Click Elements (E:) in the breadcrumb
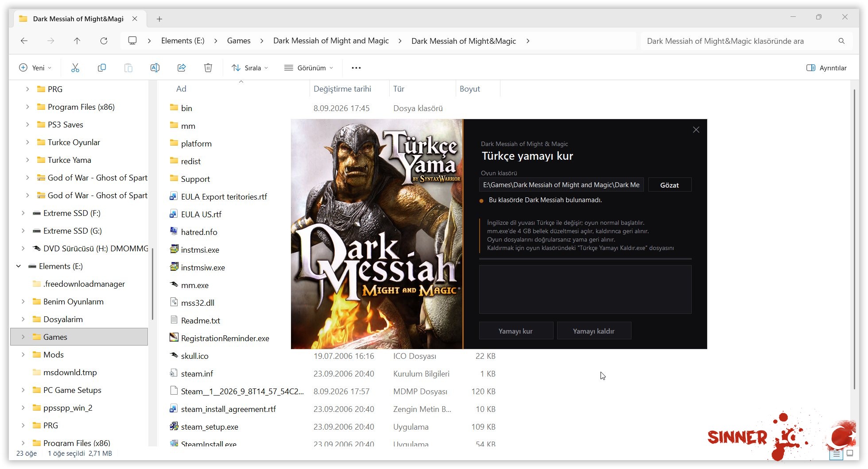This screenshot has width=868, height=469. [x=183, y=41]
